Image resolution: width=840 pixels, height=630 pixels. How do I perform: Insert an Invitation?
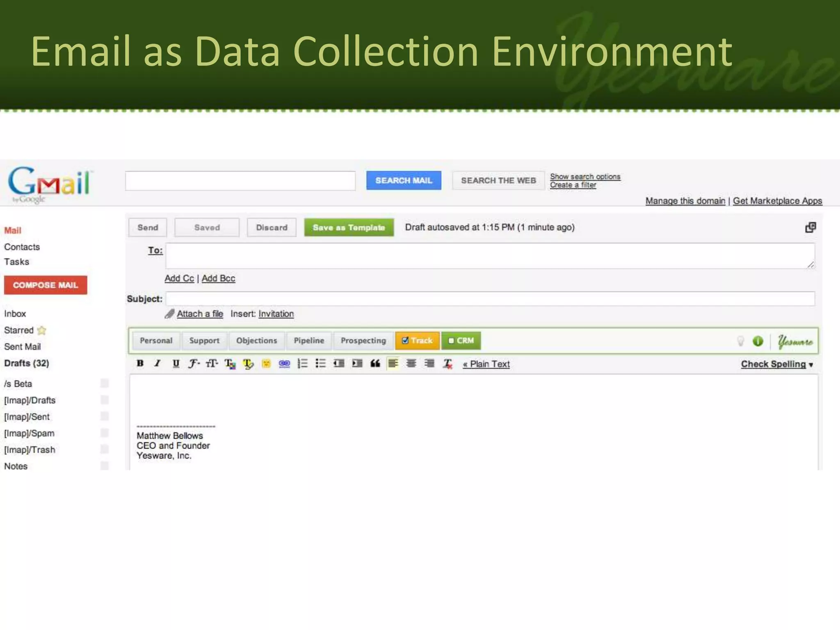click(276, 314)
